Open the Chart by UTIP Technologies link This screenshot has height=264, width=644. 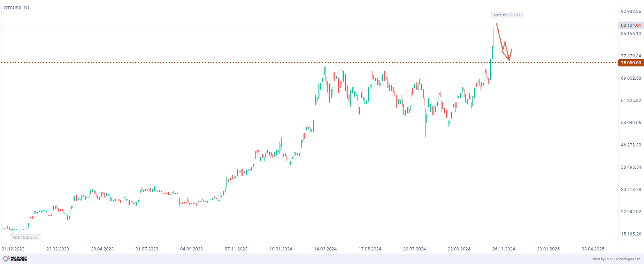[x=616, y=259]
